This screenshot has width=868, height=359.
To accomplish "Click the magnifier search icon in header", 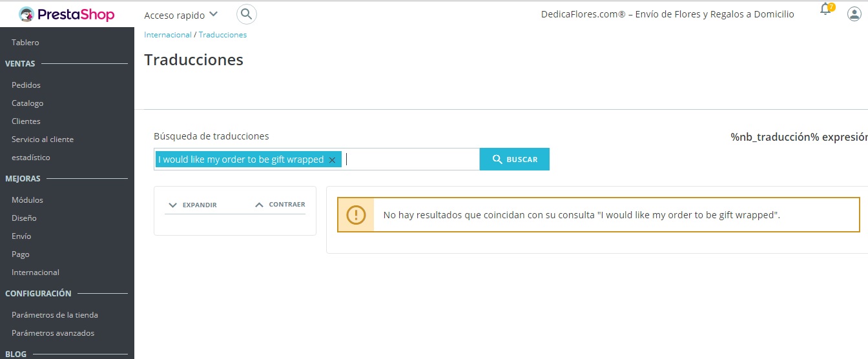I will 246,14.
